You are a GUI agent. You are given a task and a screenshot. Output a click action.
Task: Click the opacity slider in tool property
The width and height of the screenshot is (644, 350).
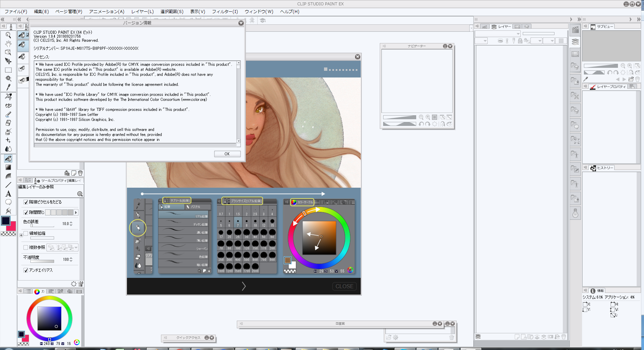pos(42,261)
